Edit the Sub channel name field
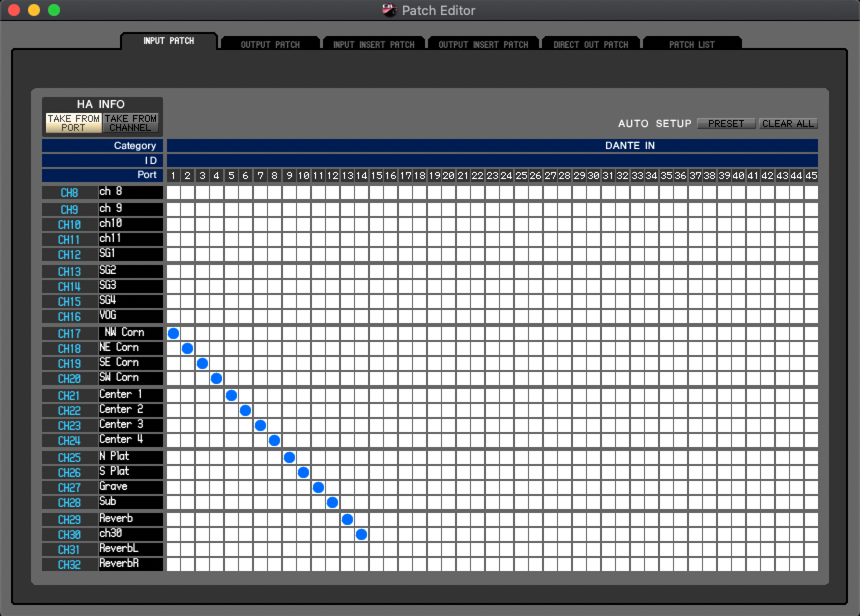860x616 pixels. click(x=131, y=502)
